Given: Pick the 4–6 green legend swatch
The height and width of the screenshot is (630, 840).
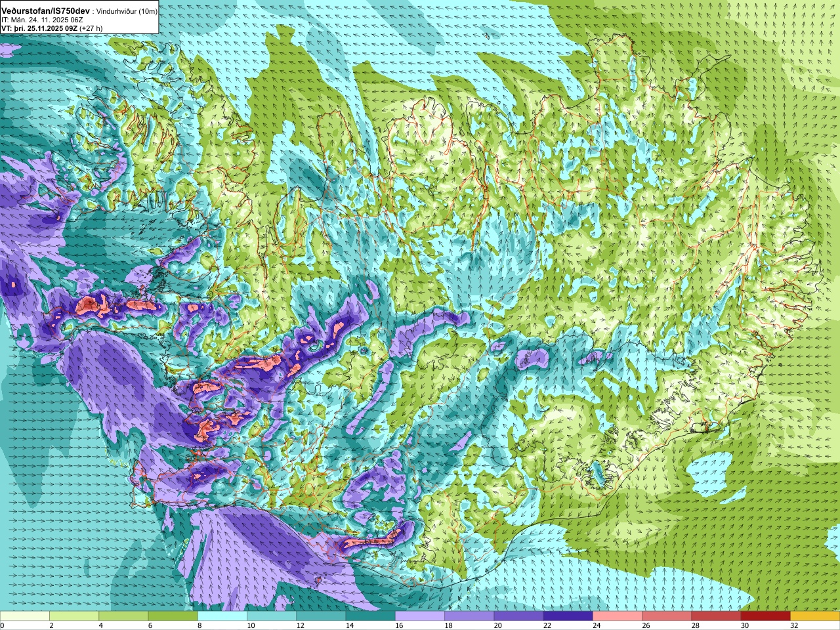Looking at the screenshot, I should [123, 616].
